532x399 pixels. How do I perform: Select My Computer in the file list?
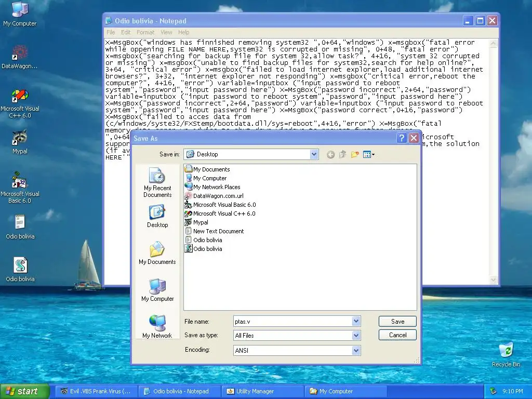(206, 178)
